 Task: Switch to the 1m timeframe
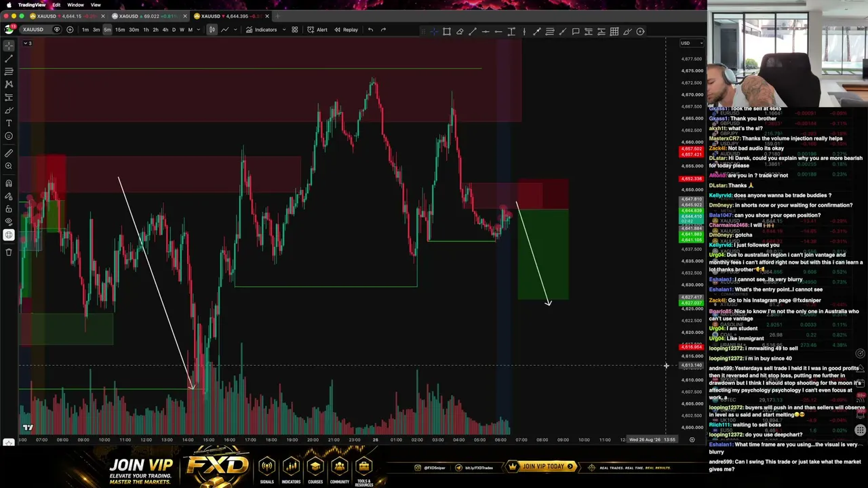[x=85, y=30]
